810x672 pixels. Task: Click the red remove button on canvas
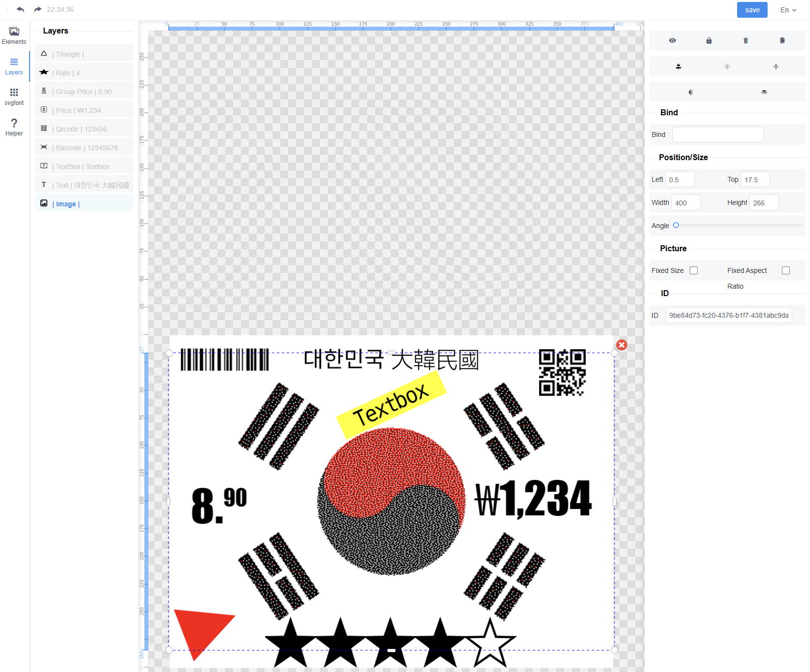tap(622, 345)
